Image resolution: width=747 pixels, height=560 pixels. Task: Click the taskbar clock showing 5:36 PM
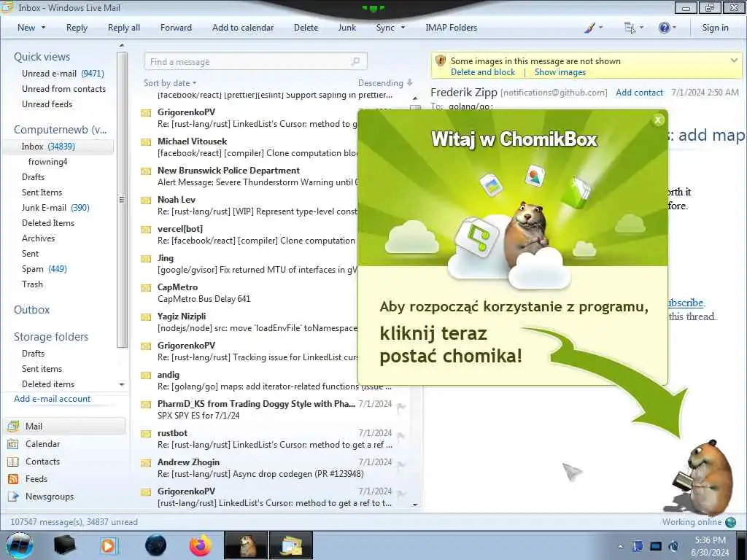(x=711, y=546)
